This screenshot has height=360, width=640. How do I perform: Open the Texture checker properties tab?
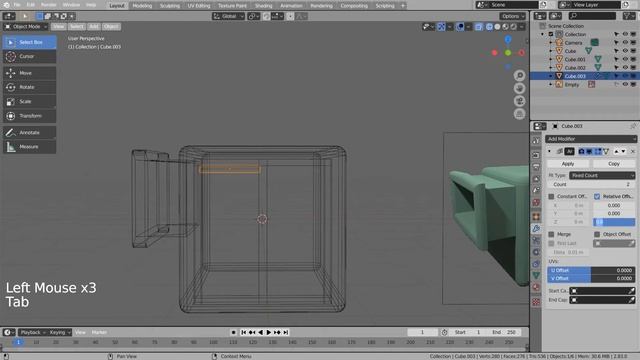click(536, 302)
